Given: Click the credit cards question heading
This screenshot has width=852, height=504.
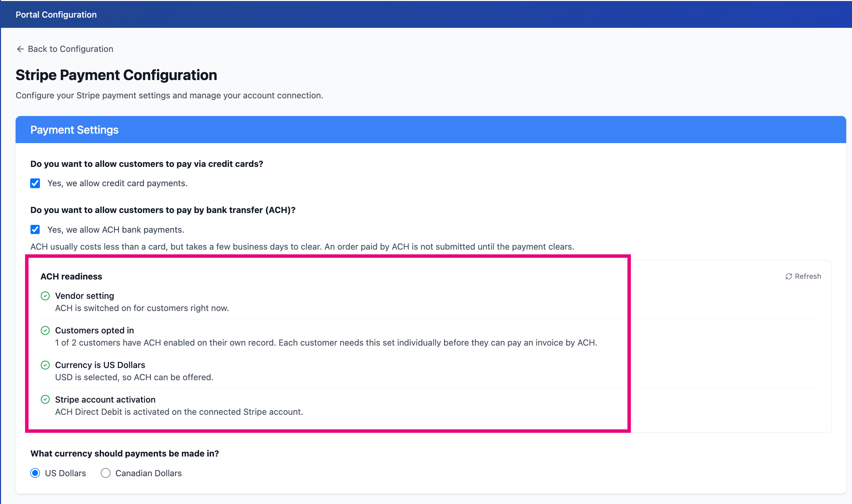Looking at the screenshot, I should (x=147, y=164).
